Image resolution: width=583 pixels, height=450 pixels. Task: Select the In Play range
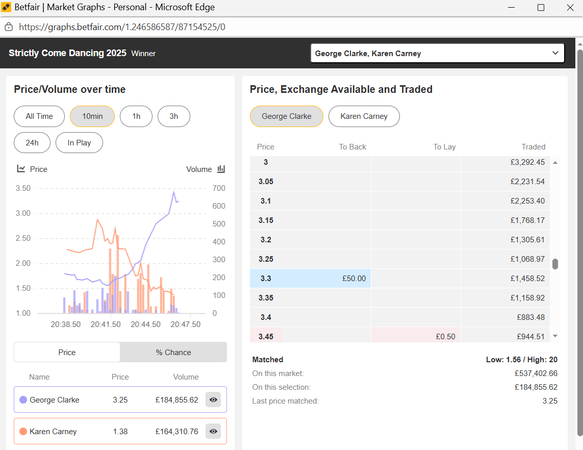point(79,143)
